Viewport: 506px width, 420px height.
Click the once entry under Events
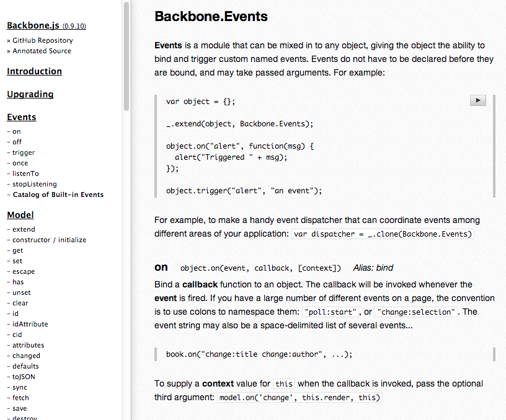click(x=20, y=163)
